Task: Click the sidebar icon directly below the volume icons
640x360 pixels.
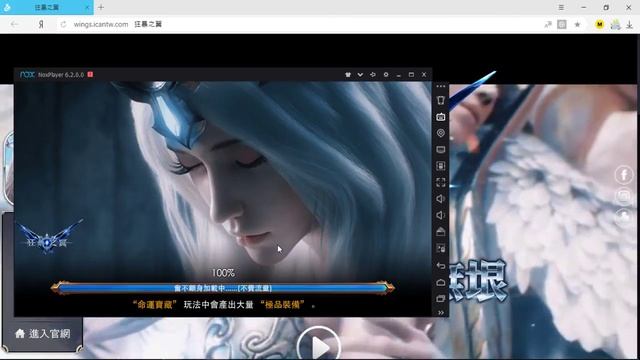Action: [440, 231]
